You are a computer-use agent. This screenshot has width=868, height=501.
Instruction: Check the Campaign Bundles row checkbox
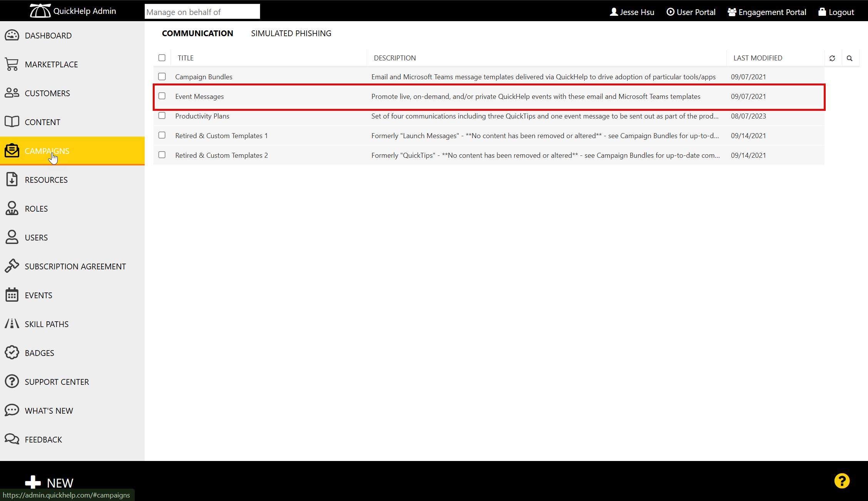point(162,77)
